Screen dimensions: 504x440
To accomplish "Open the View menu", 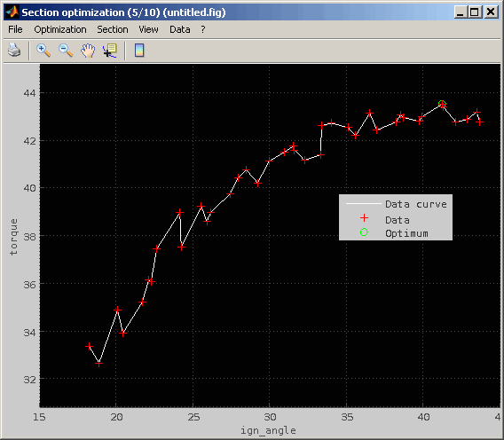I will tap(148, 29).
